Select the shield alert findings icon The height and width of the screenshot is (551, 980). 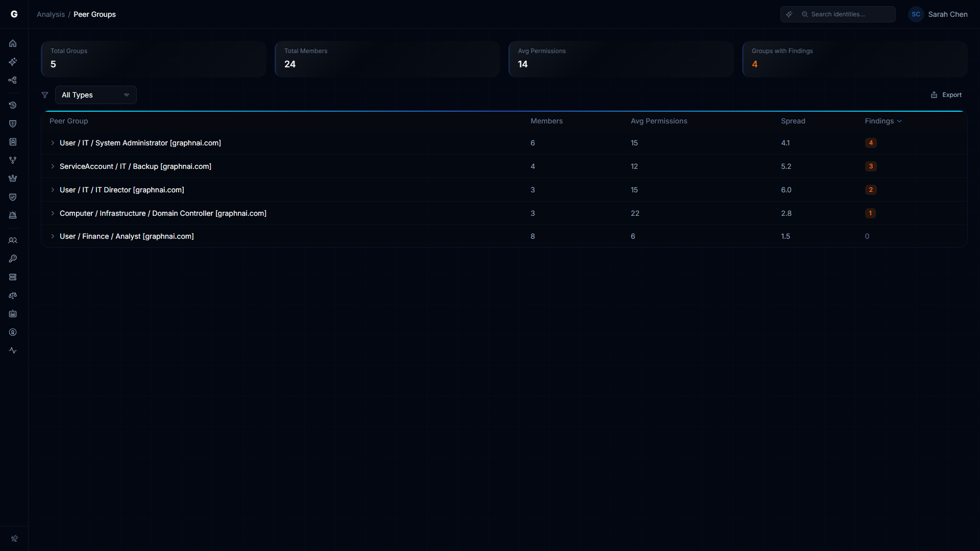point(13,123)
